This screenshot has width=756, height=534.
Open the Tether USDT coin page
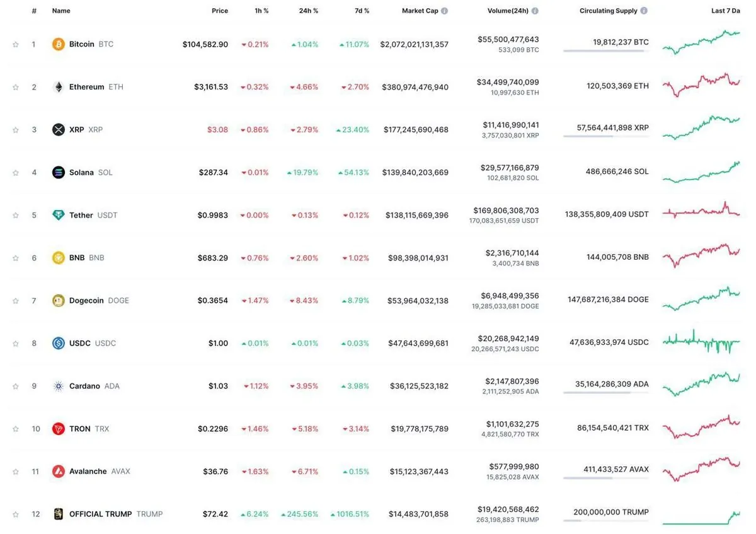coord(81,215)
